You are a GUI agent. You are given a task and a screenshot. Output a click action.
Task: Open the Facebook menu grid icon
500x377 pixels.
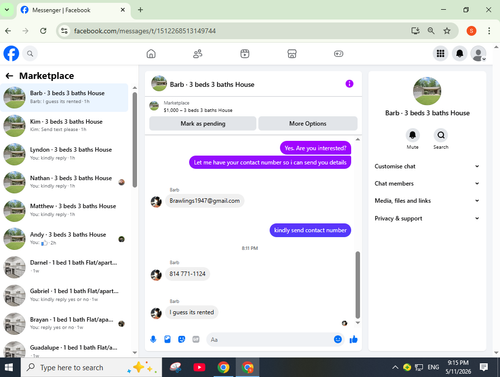point(440,53)
